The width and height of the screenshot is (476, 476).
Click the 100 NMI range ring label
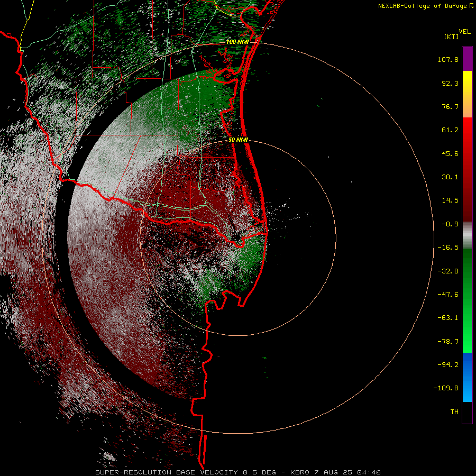click(x=237, y=42)
